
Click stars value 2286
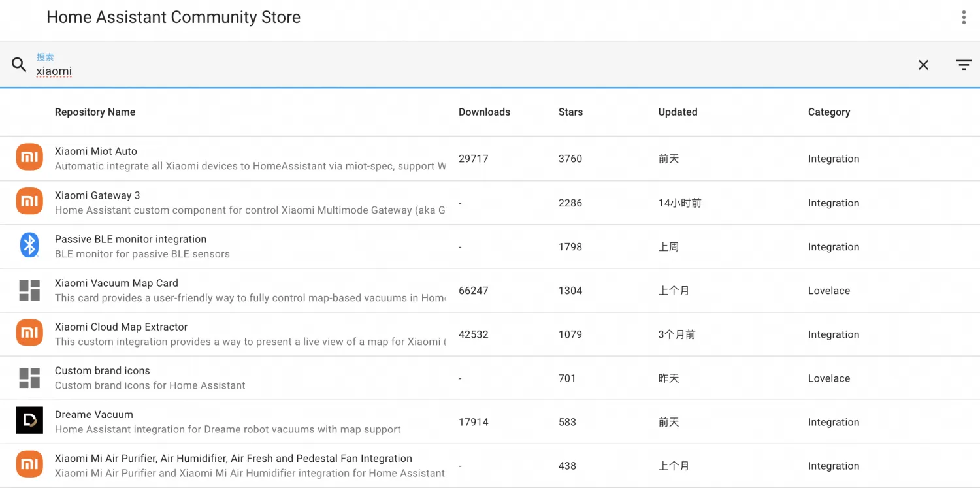570,203
